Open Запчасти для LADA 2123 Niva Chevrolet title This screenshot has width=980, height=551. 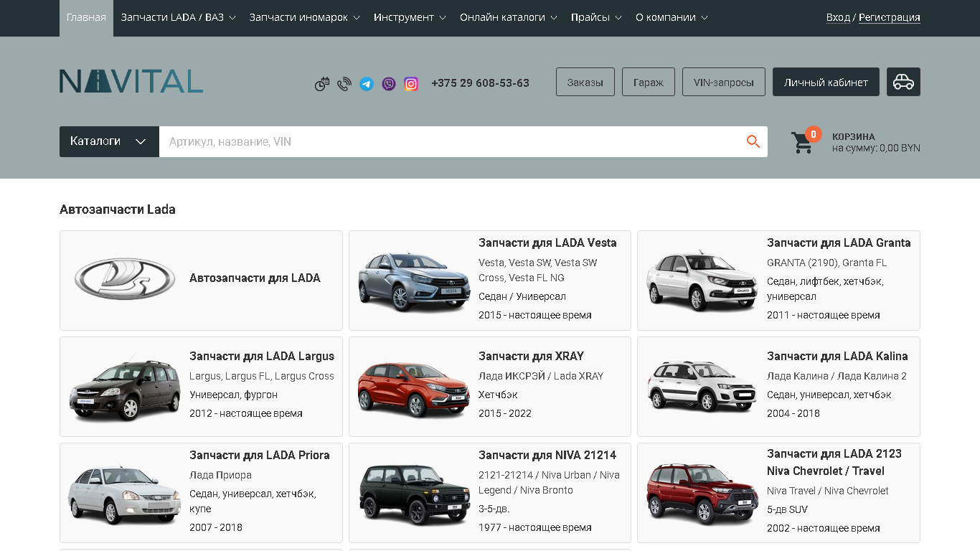tap(834, 462)
